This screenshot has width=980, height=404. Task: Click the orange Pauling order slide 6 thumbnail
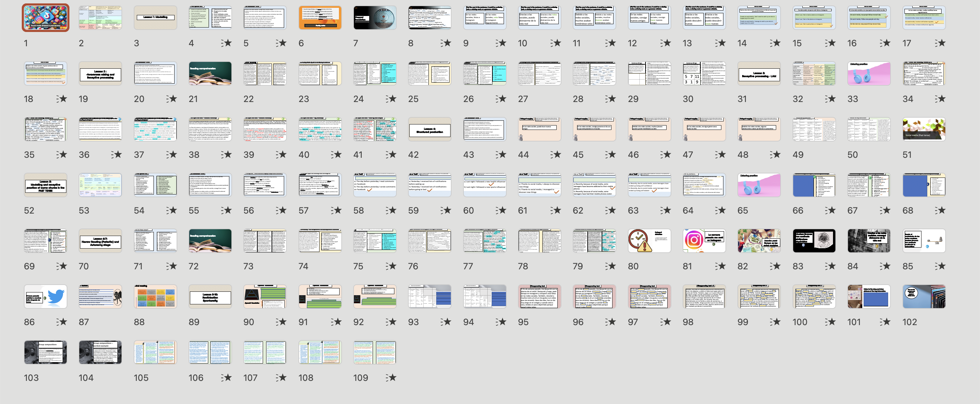(320, 18)
